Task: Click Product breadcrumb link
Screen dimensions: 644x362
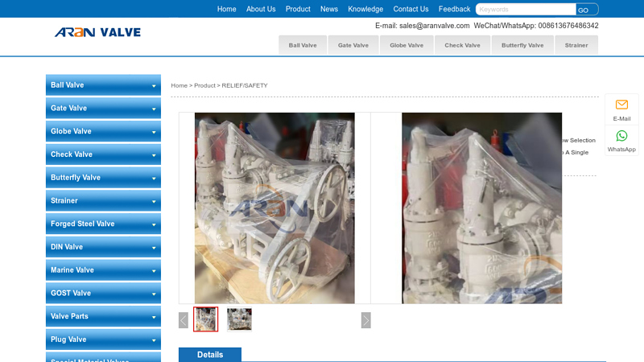Action: [204, 85]
